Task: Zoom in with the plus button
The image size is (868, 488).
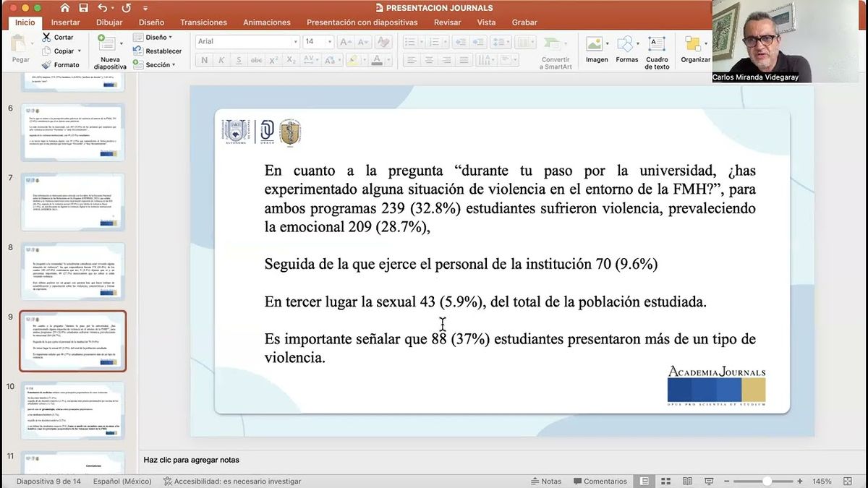Action: [800, 481]
